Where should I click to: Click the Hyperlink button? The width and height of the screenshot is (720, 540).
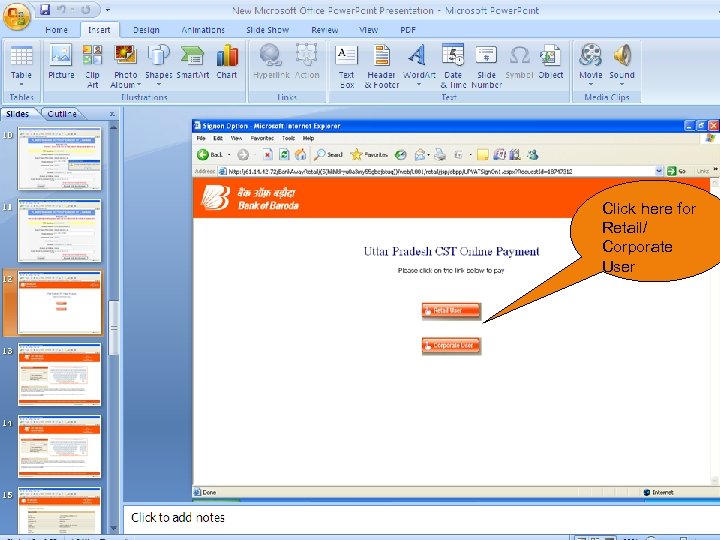[271, 62]
